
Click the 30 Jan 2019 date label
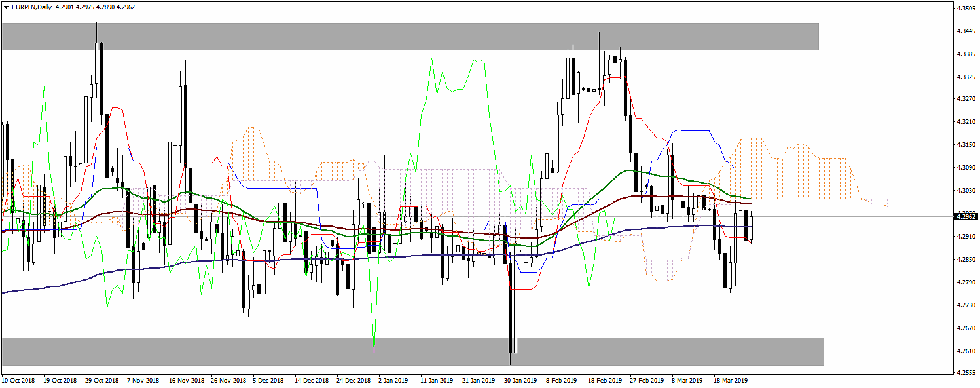(x=520, y=380)
